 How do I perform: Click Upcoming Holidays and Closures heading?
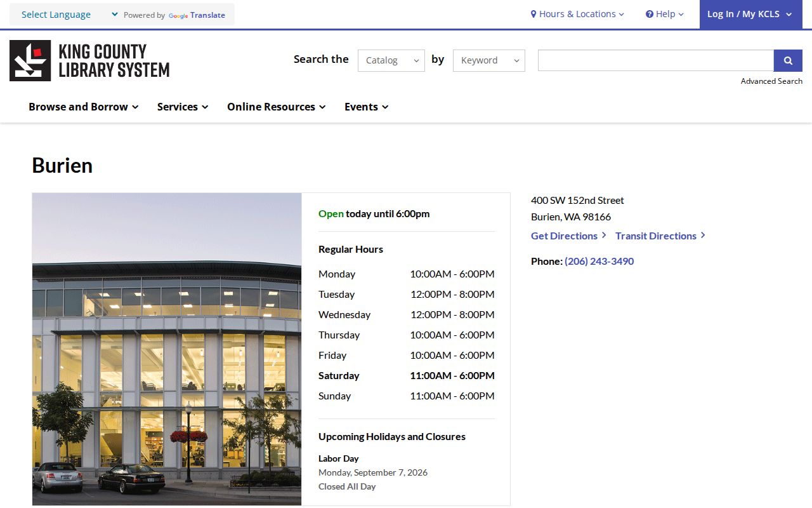[392, 436]
